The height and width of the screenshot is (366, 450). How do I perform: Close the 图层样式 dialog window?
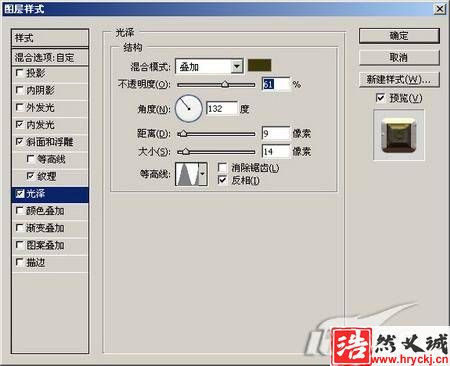(440, 9)
